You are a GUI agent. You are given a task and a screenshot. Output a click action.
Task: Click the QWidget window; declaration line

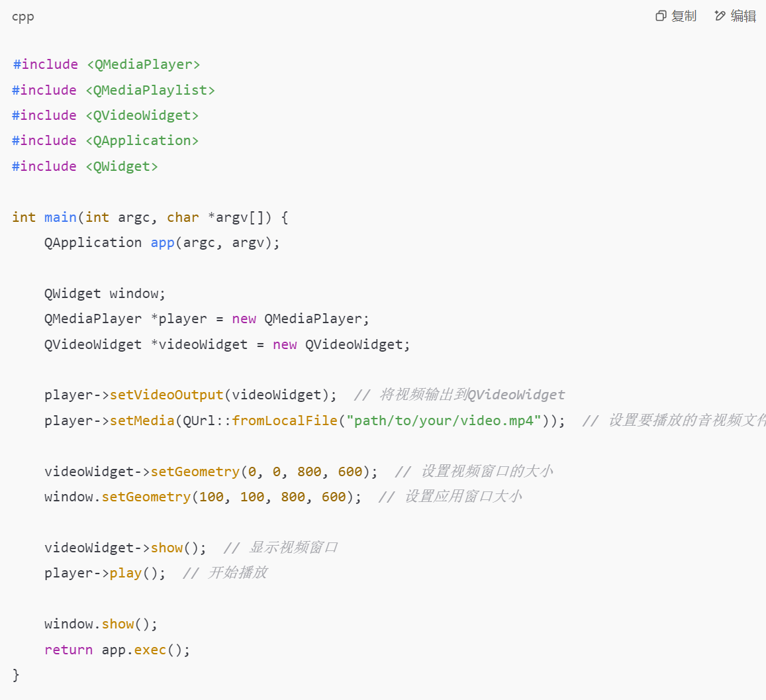pos(105,293)
